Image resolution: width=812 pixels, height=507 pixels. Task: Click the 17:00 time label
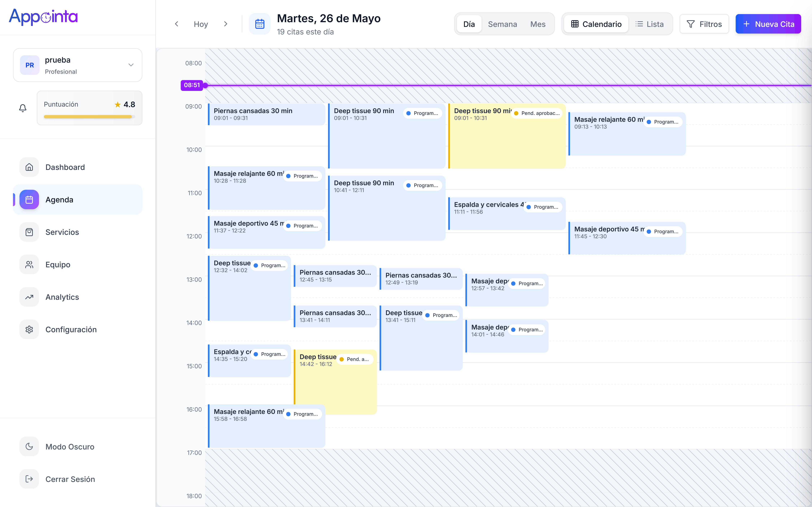point(194,453)
